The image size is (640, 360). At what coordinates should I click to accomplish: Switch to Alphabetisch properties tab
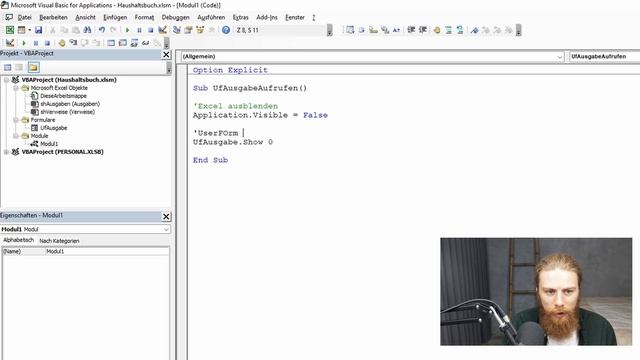coord(19,240)
